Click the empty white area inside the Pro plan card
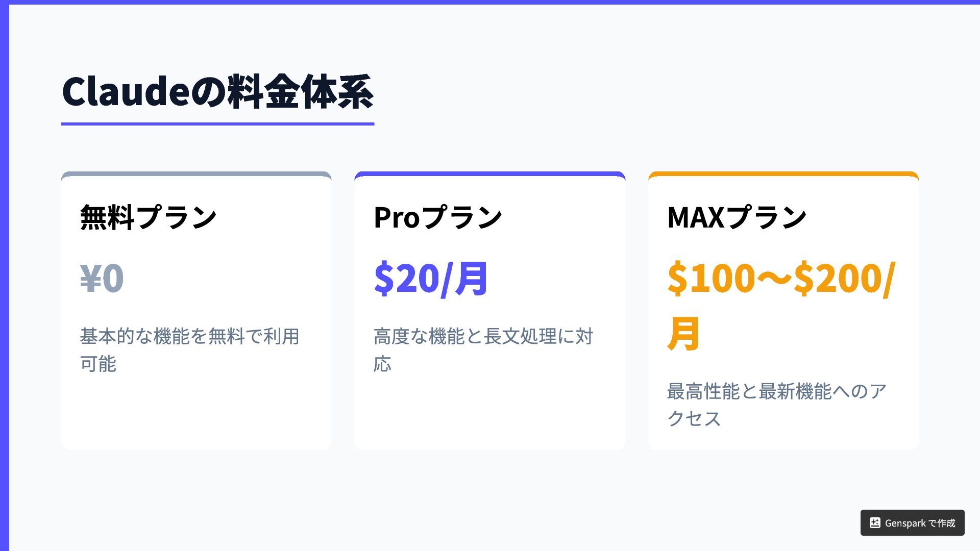The height and width of the screenshot is (551, 980). click(490, 413)
